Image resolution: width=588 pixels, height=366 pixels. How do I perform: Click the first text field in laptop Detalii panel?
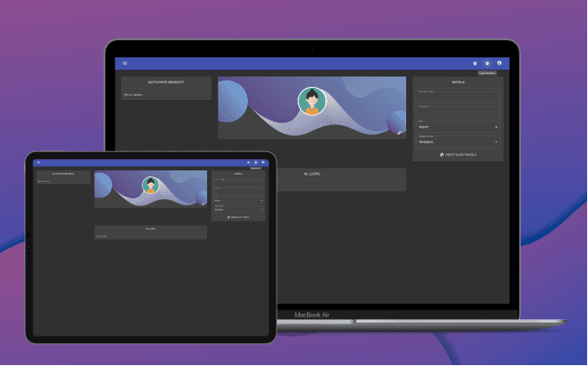458,97
